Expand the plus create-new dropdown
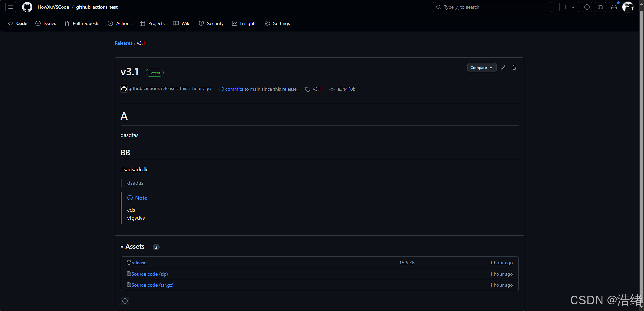The image size is (644, 311). (x=569, y=7)
